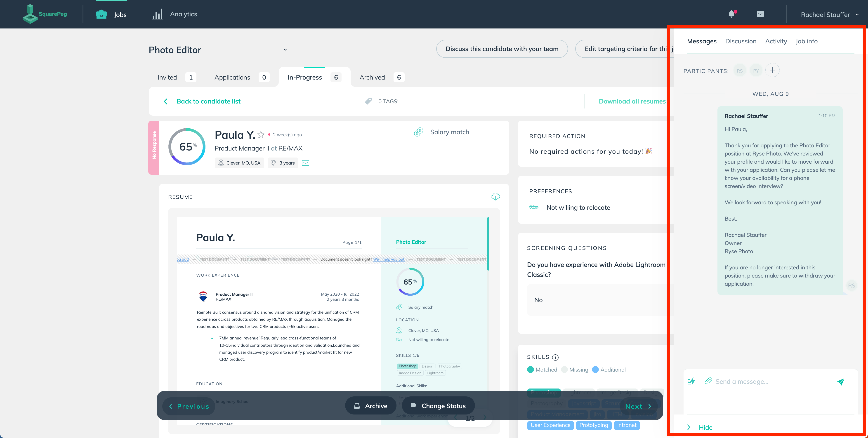The height and width of the screenshot is (438, 868).
Task: Open the Jobs navigation item
Action: [111, 14]
